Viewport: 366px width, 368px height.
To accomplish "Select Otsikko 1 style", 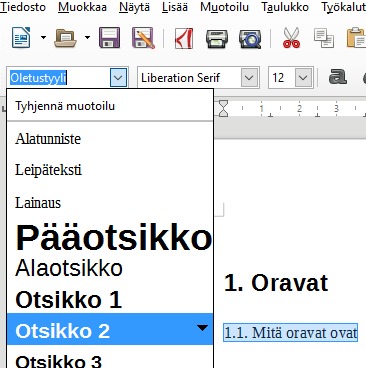I will [110, 299].
